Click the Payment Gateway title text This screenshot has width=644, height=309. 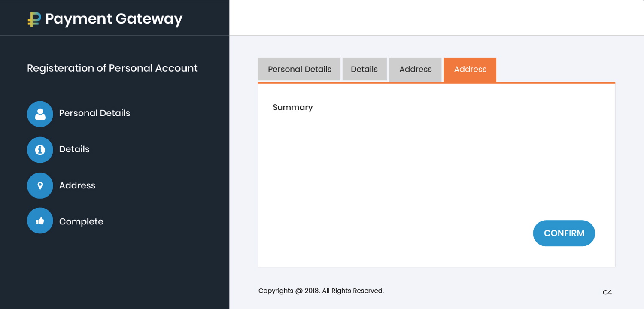(x=114, y=19)
